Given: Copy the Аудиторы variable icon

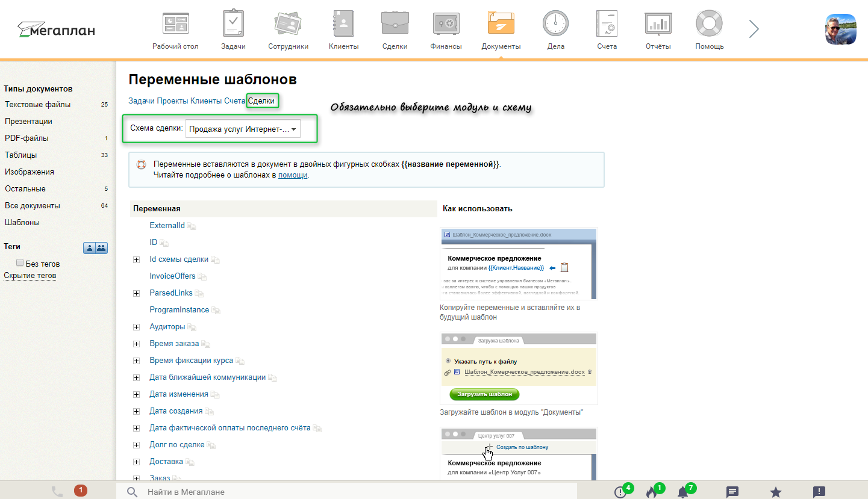Looking at the screenshot, I should (x=192, y=327).
